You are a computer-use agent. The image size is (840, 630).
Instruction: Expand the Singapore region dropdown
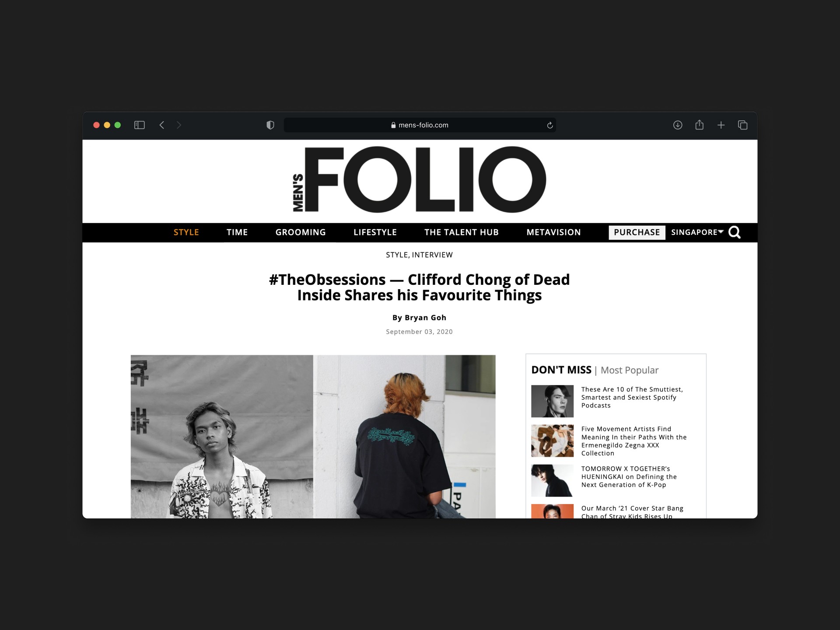pyautogui.click(x=697, y=232)
